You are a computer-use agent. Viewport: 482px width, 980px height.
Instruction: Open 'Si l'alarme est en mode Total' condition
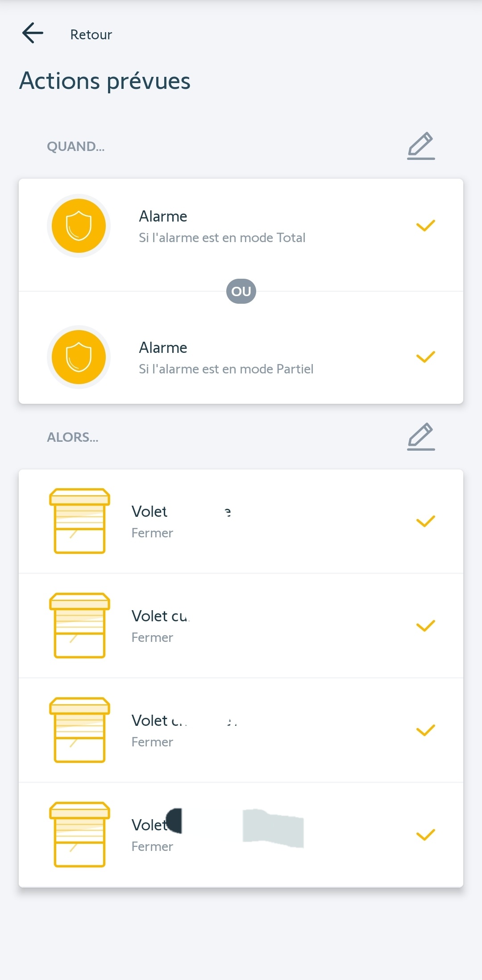[222, 238]
